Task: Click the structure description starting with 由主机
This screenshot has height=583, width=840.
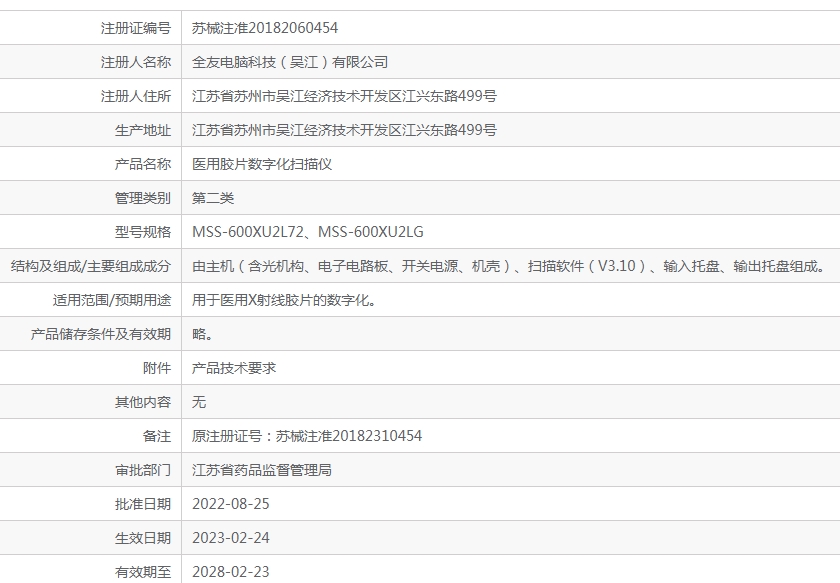Action: pos(509,266)
